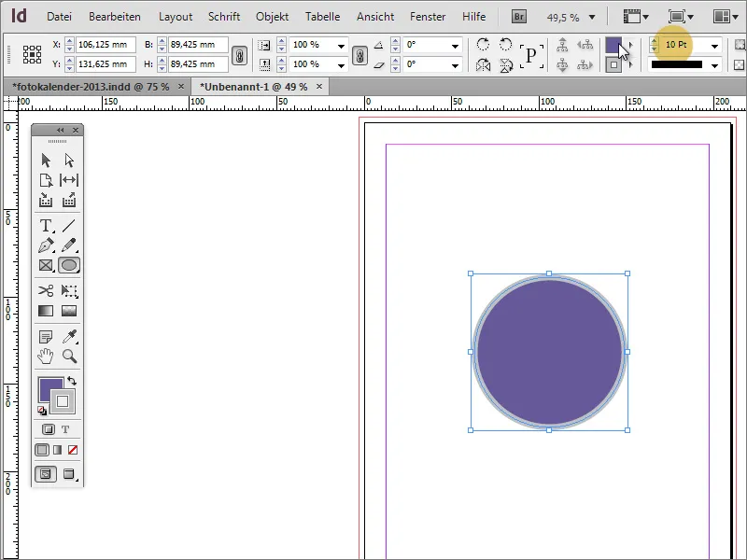747x560 pixels.
Task: Apply color mode button in toolbox
Action: pyautogui.click(x=42, y=450)
